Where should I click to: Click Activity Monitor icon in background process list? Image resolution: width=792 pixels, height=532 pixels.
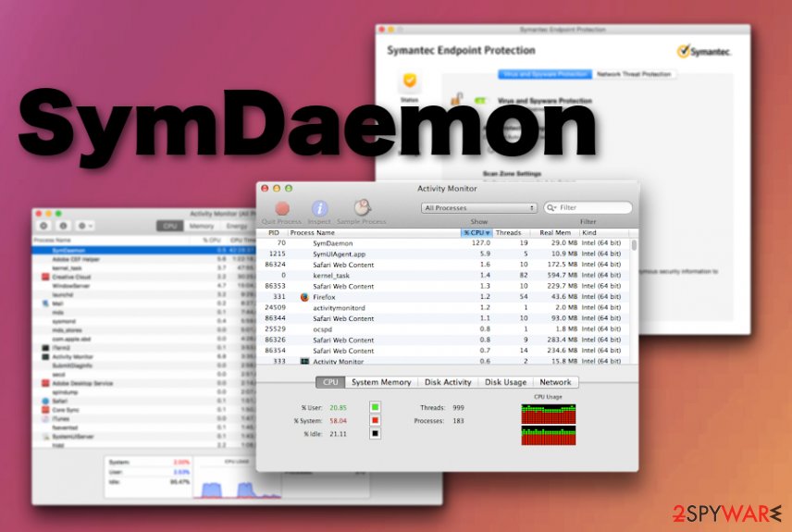tap(45, 357)
